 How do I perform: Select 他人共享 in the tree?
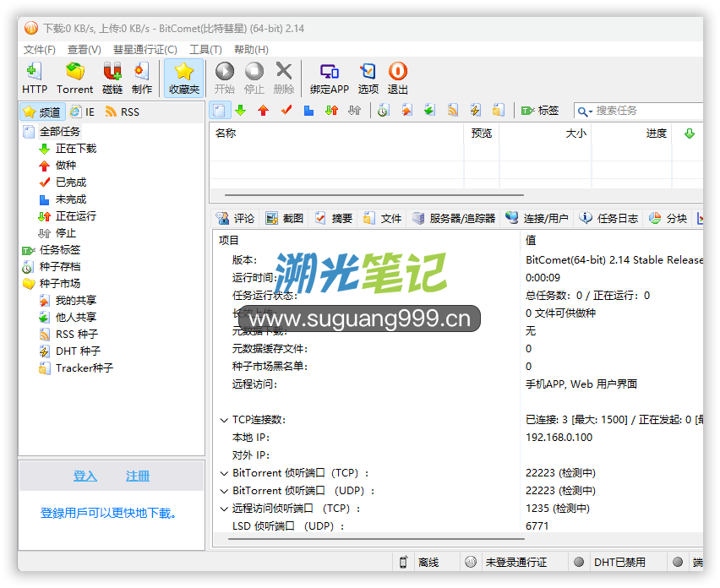tap(76, 317)
